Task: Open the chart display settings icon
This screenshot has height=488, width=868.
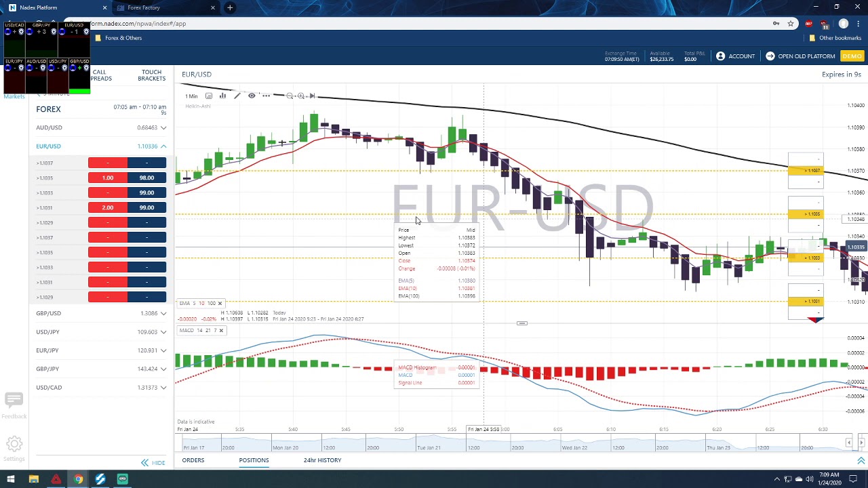Action: tap(209, 96)
